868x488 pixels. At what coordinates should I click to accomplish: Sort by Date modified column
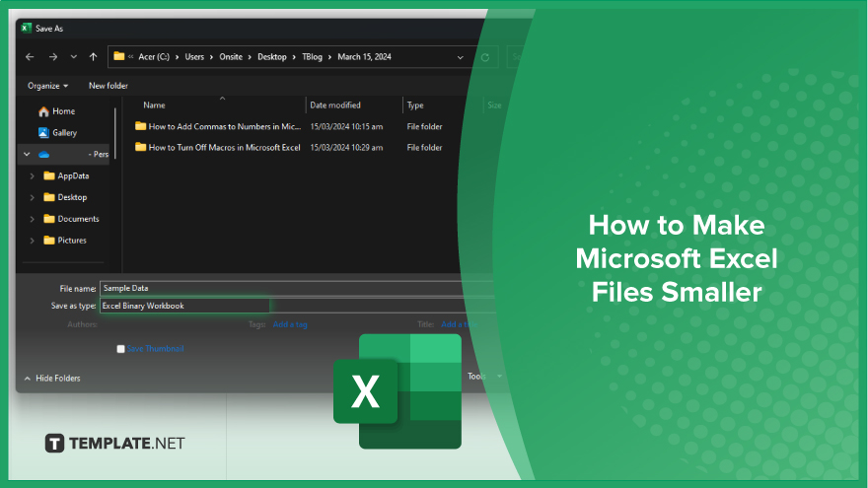click(335, 105)
